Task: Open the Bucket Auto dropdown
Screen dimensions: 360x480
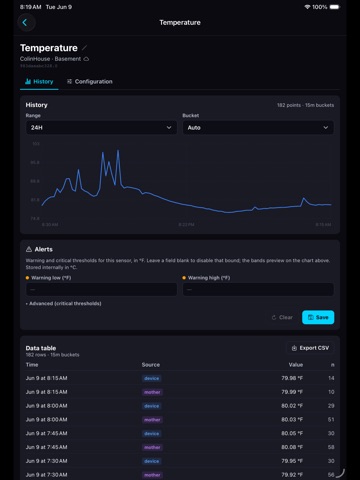Action: pyautogui.click(x=258, y=128)
